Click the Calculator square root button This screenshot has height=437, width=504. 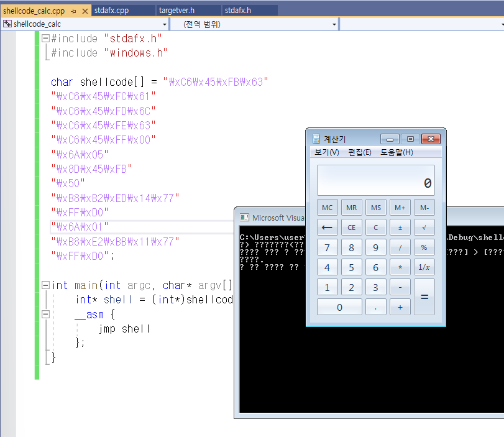[x=424, y=228]
